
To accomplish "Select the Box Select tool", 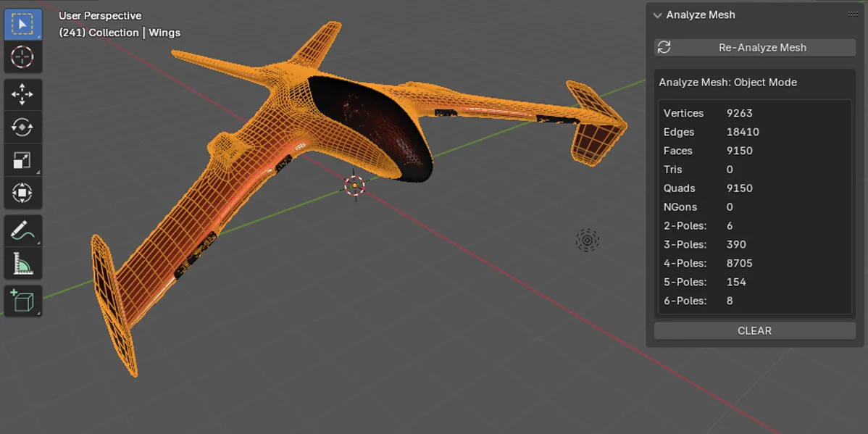I will click(22, 23).
